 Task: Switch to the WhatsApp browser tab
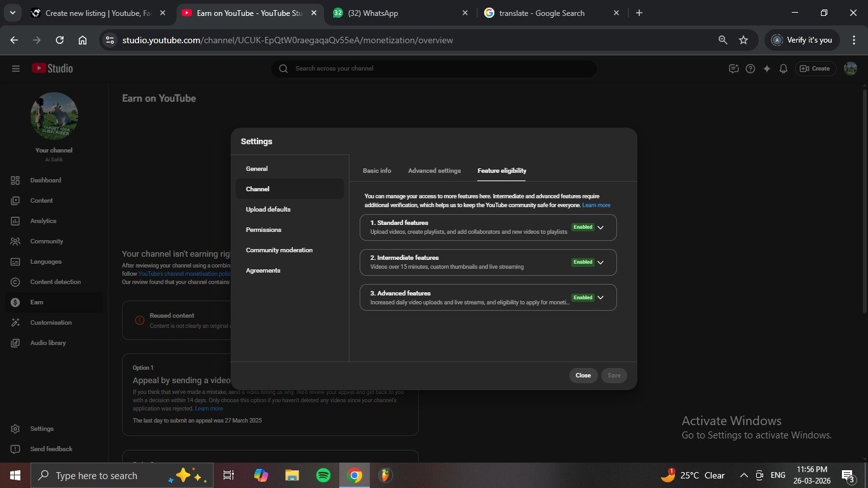tap(400, 13)
